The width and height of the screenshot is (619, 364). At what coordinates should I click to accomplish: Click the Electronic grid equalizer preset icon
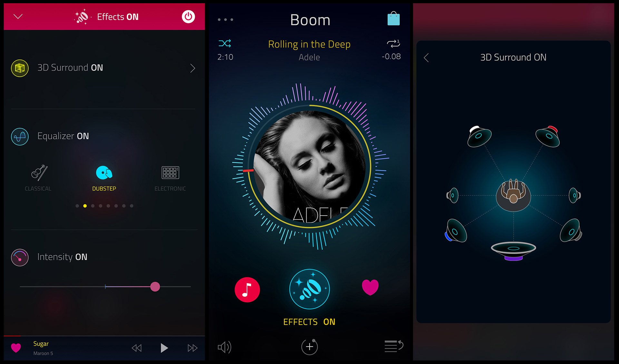pos(170,173)
